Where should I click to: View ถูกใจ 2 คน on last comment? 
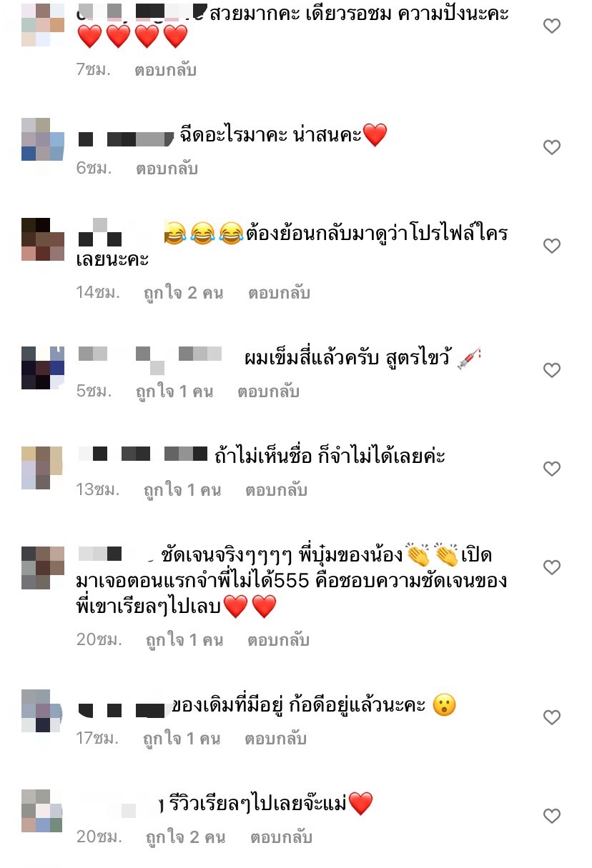185,837
